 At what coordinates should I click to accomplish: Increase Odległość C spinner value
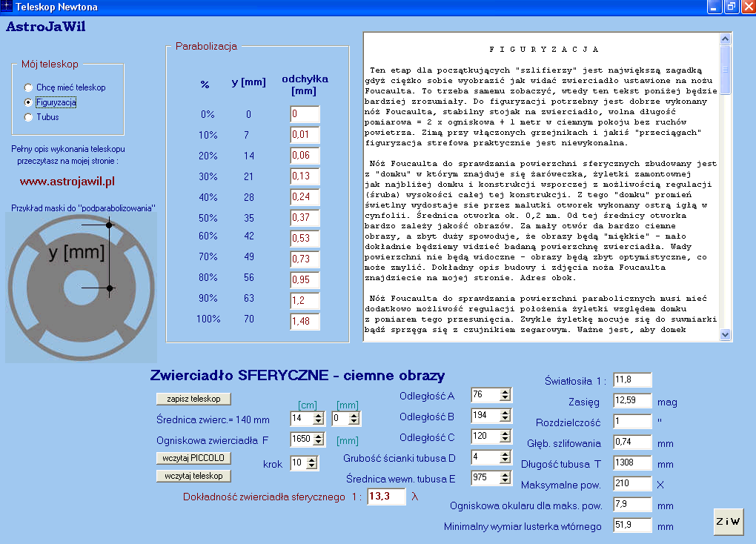(x=505, y=433)
